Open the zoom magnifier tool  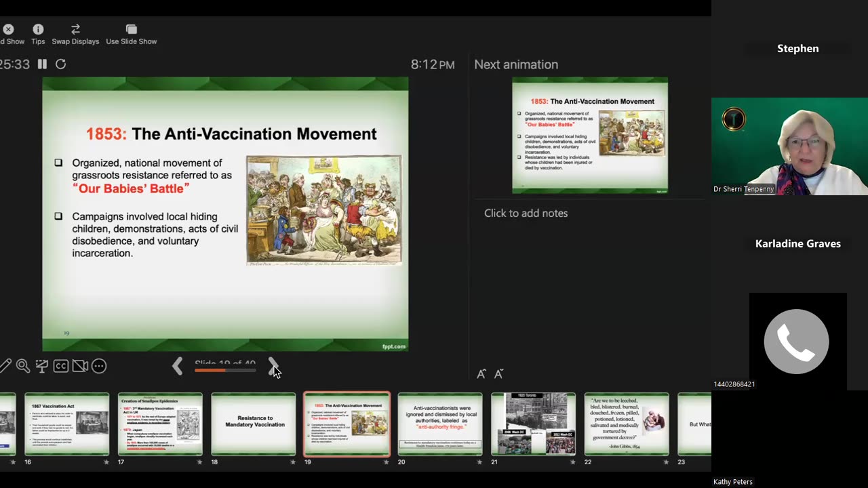click(22, 366)
